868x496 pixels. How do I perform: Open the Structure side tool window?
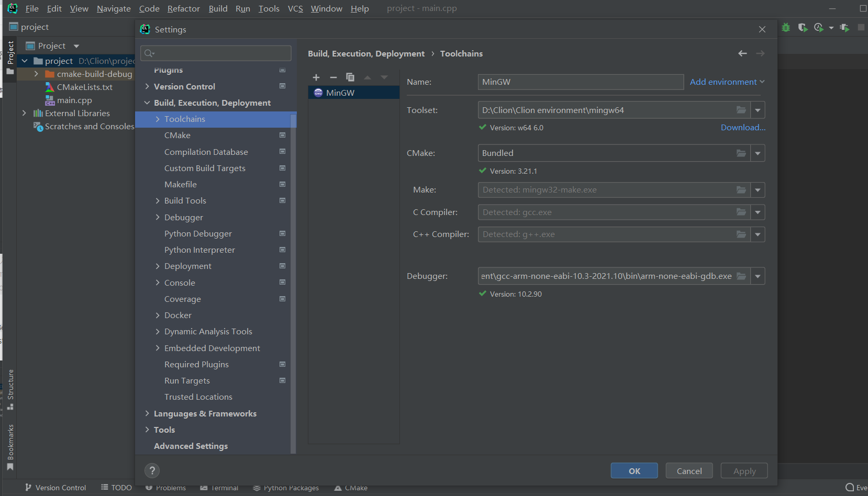(x=10, y=390)
